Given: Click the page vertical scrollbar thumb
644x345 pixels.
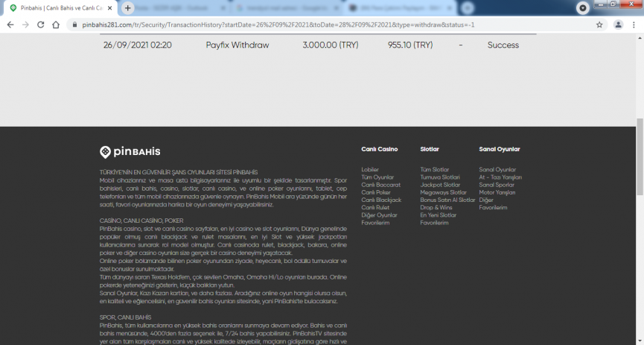Looking at the screenshot, I should [640, 156].
